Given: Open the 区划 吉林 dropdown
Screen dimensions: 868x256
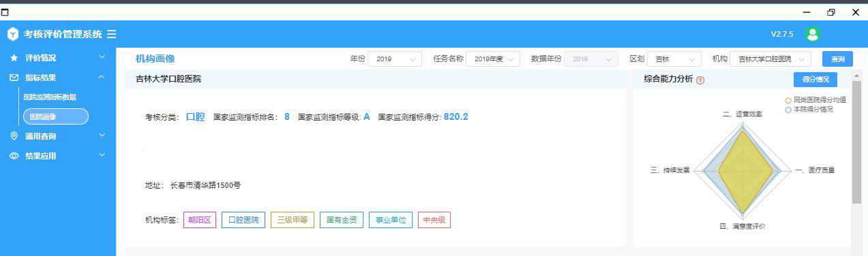Looking at the screenshot, I should point(674,59).
